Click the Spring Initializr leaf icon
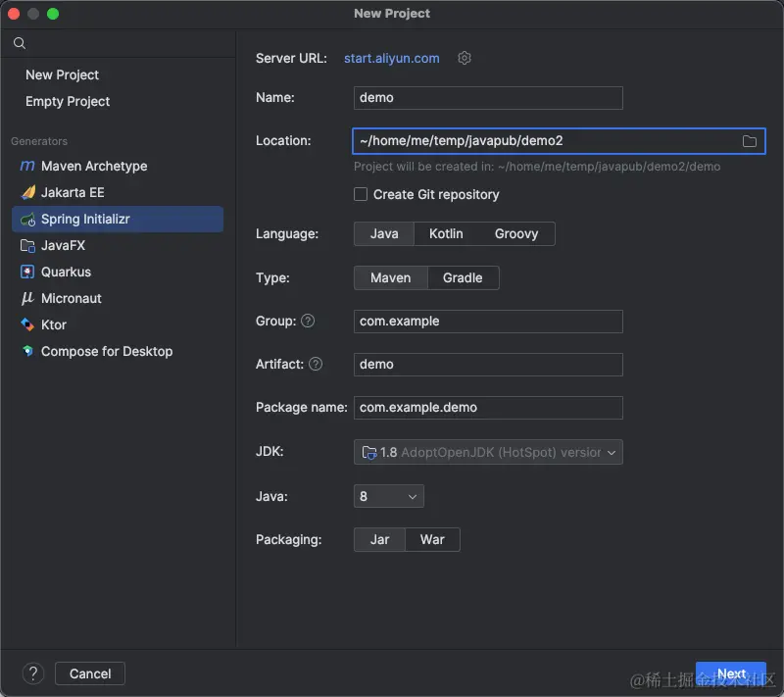This screenshot has width=784, height=697. click(28, 219)
